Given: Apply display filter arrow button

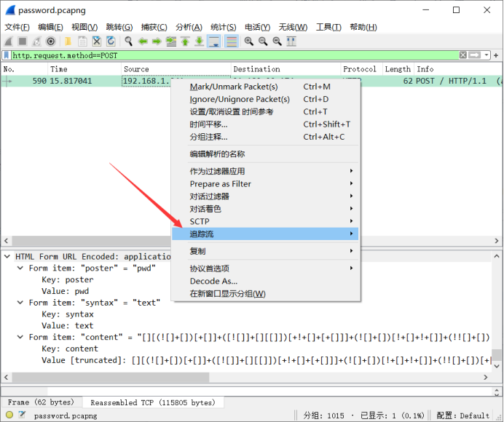Looking at the screenshot, I should (474, 55).
